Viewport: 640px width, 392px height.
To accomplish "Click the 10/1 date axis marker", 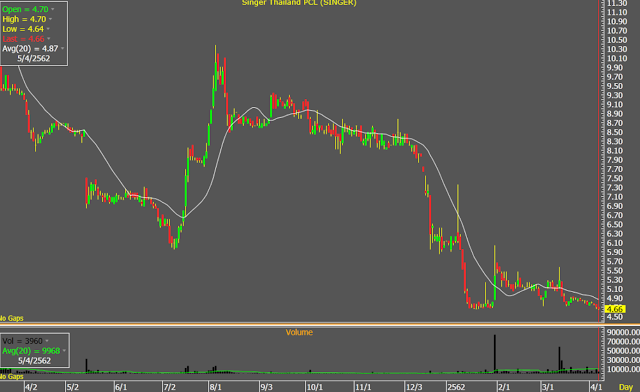I will click(315, 387).
